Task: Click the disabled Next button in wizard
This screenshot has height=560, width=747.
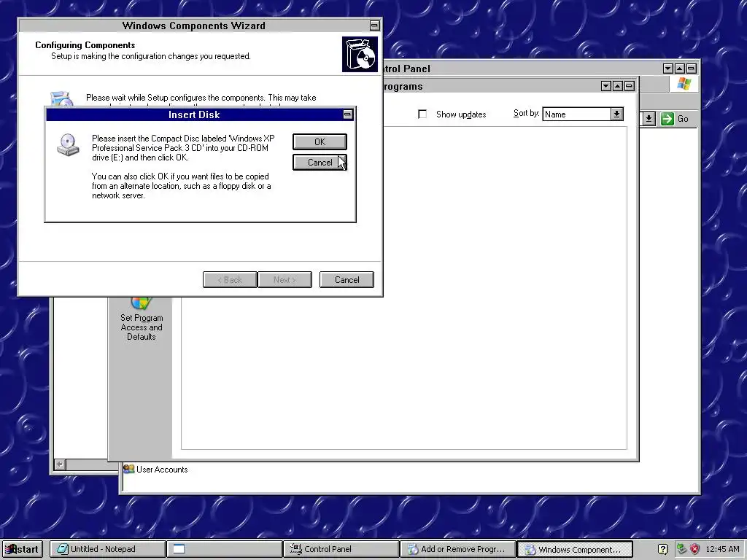Action: click(285, 280)
